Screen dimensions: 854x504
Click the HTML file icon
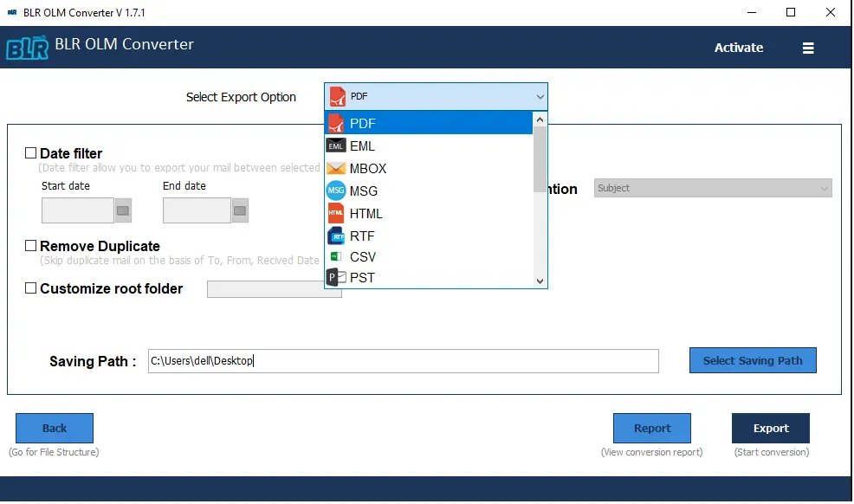tap(335, 213)
